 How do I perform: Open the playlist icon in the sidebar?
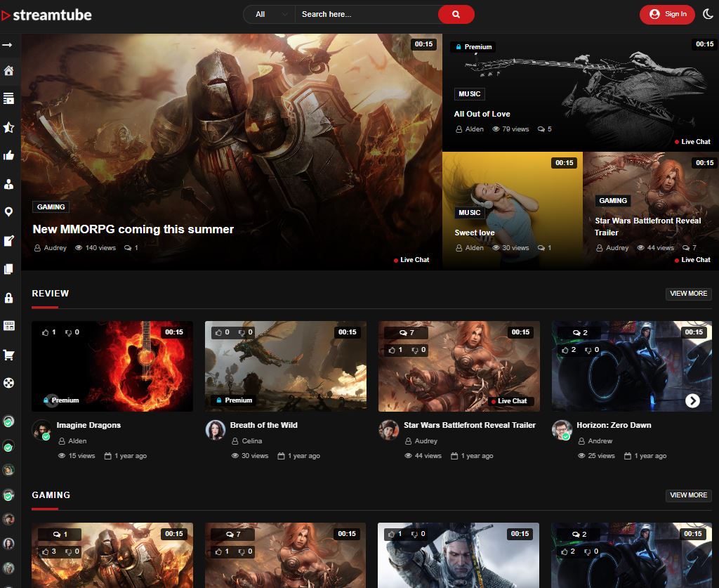pyautogui.click(x=8, y=98)
